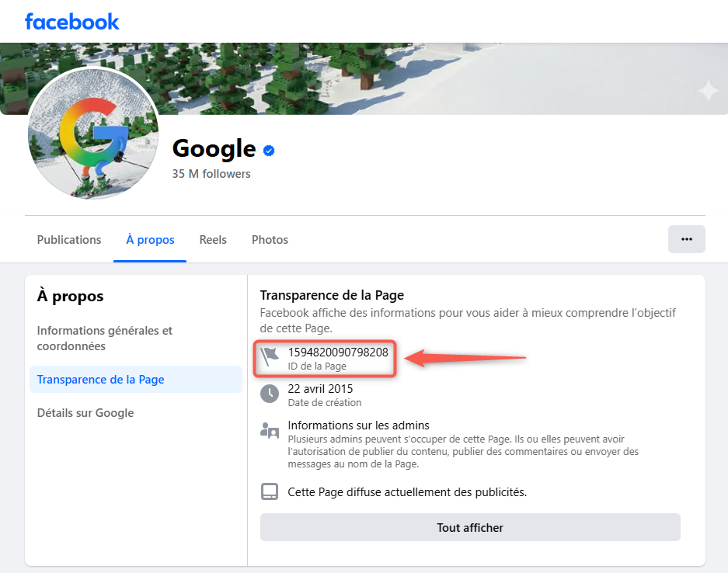
Task: Switch to the Publications tab
Action: tap(69, 240)
